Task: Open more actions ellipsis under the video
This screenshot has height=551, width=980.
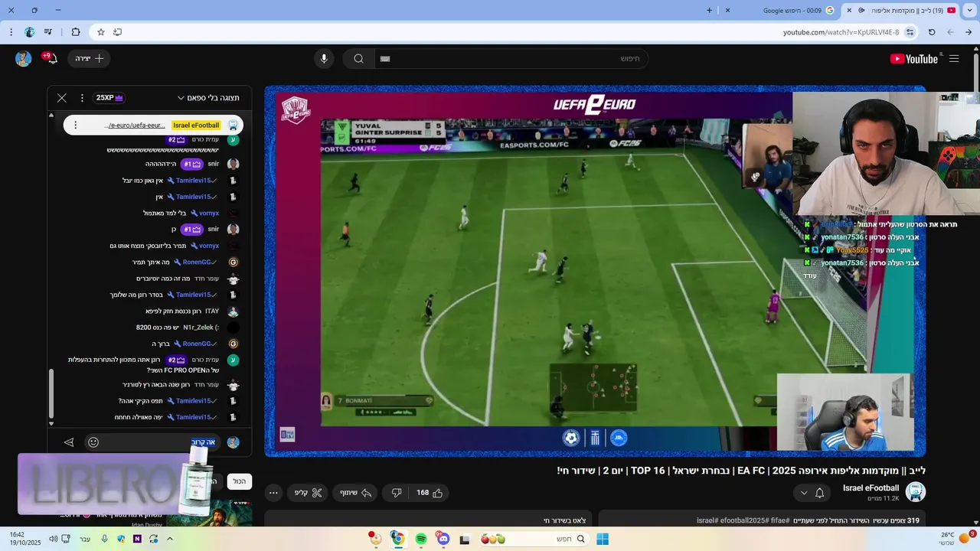Action: (x=273, y=493)
